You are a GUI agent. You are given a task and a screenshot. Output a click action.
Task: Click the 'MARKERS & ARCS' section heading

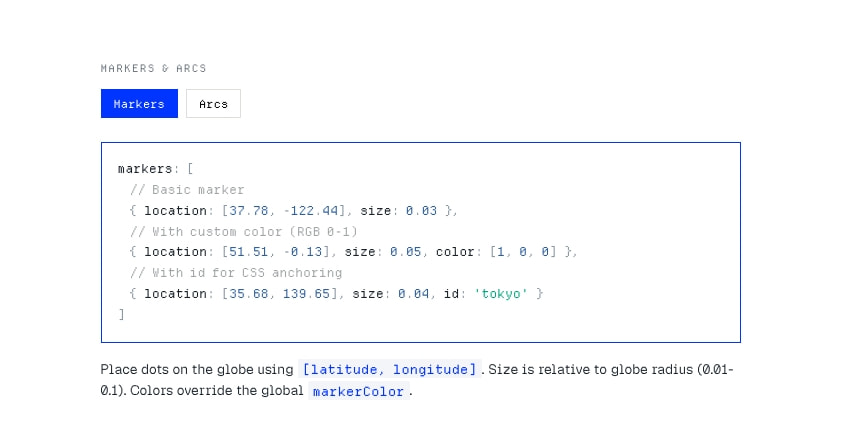coord(154,68)
